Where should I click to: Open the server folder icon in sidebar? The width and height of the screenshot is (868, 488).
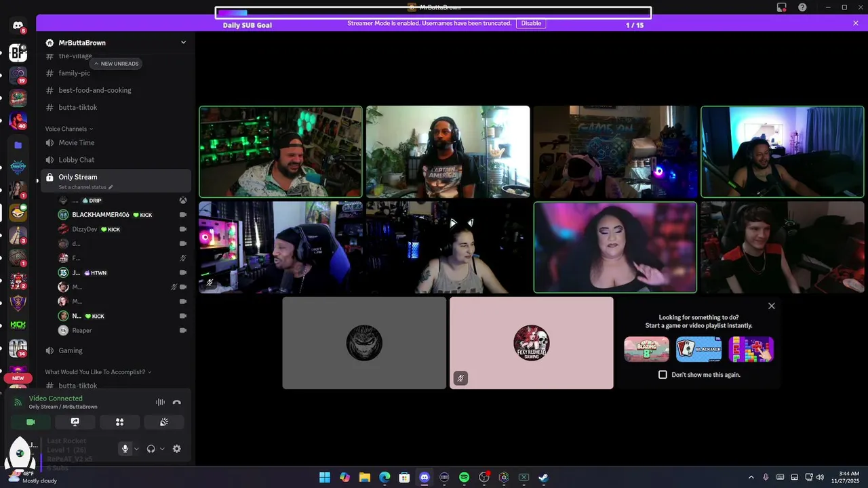(18, 145)
